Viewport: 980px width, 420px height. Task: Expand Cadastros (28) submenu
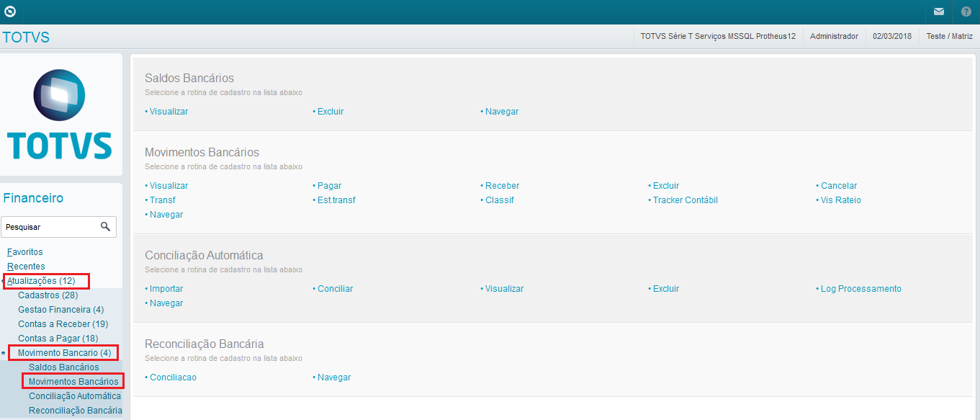point(48,295)
